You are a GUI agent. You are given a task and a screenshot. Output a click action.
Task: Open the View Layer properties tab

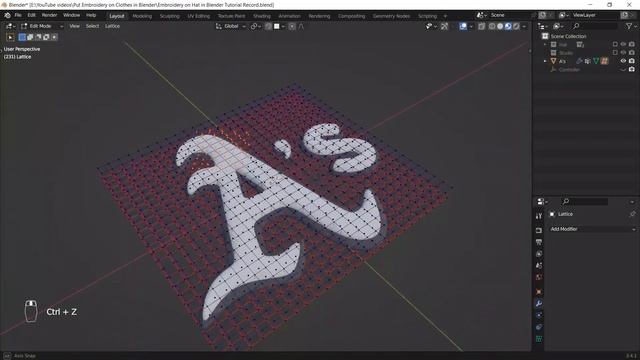[539, 254]
